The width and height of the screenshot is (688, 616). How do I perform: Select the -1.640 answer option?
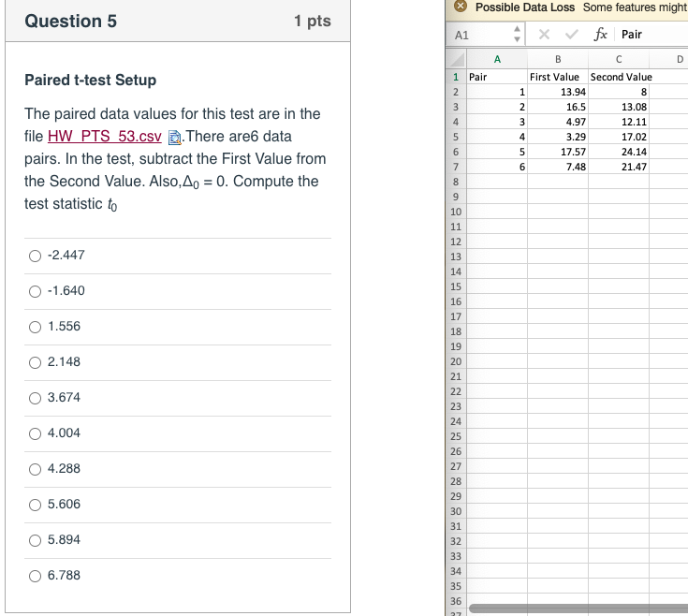pos(36,291)
